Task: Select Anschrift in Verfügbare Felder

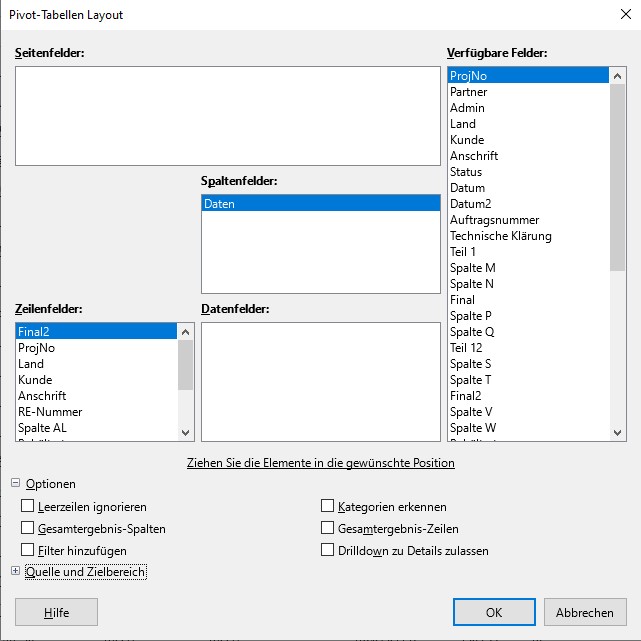Action: 528,155
